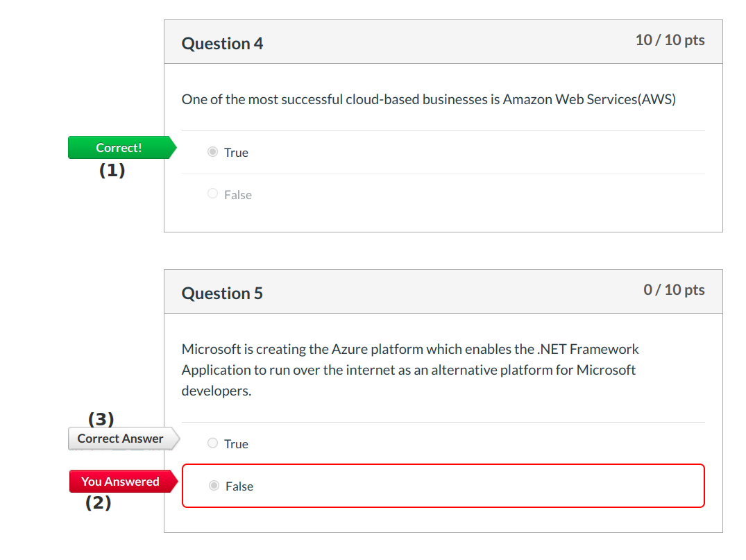Click the green Correct! badge
Viewport: 746px width, 560px height.
click(x=119, y=148)
